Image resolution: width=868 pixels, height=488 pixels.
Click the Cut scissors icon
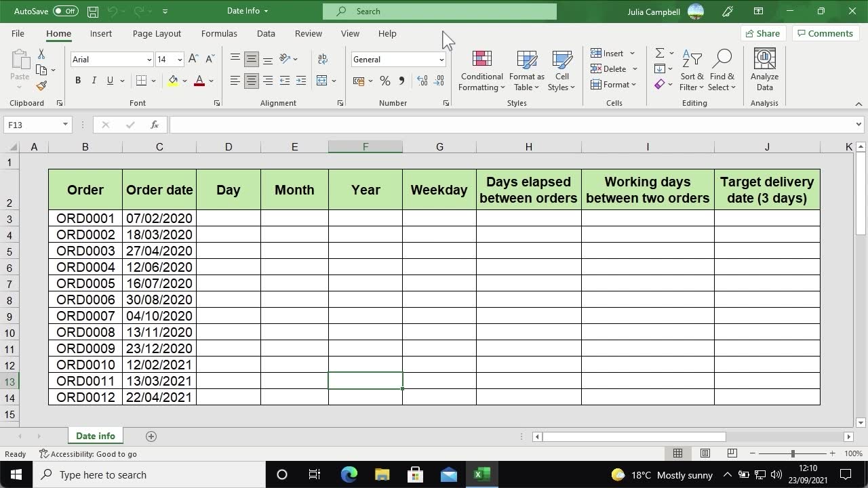(x=41, y=54)
